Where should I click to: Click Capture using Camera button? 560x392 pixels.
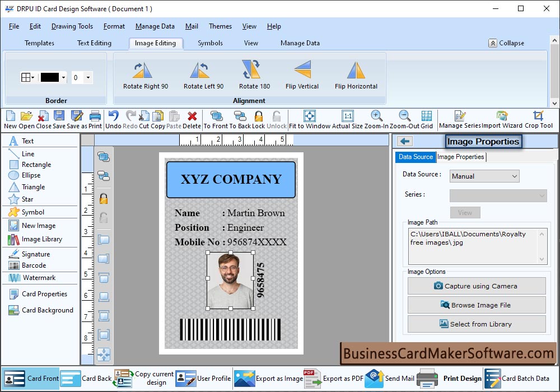tap(477, 286)
